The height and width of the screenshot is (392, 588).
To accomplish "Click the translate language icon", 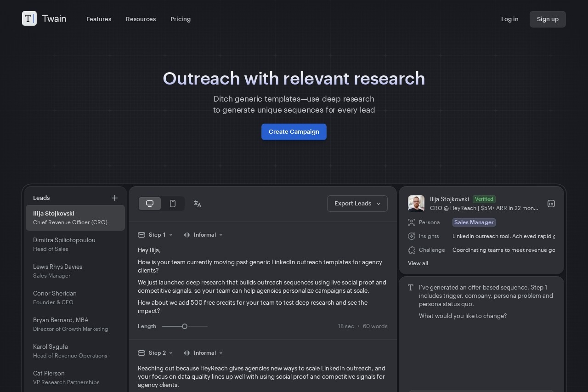I will 198,204.
